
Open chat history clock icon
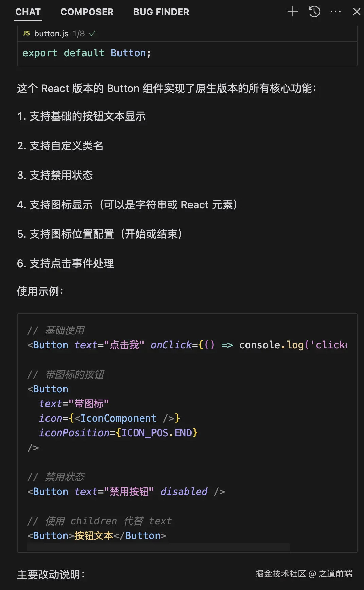pos(314,12)
